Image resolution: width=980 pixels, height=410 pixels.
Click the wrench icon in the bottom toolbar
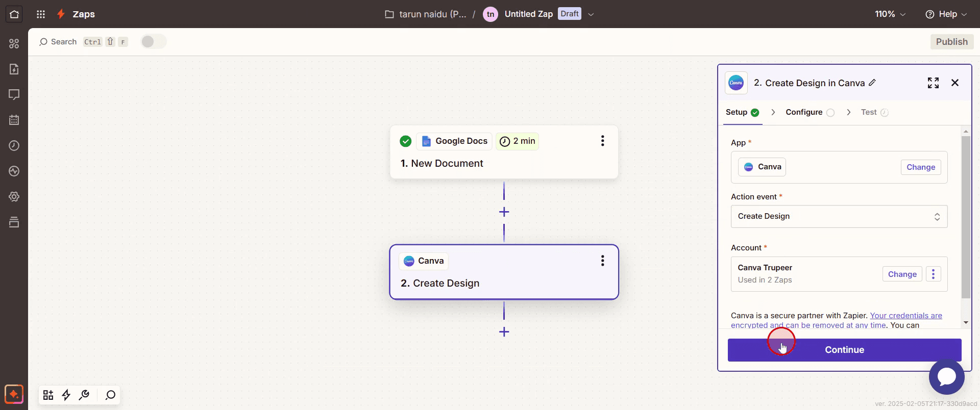pos(84,395)
